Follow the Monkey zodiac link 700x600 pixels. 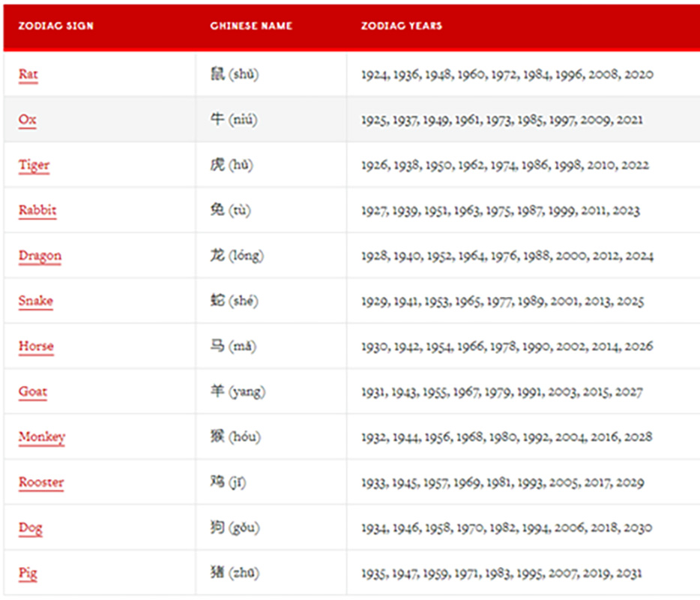[42, 436]
